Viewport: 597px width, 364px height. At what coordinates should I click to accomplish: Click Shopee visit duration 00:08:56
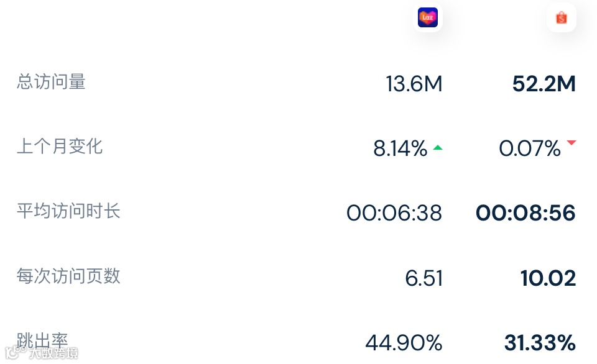coord(526,213)
